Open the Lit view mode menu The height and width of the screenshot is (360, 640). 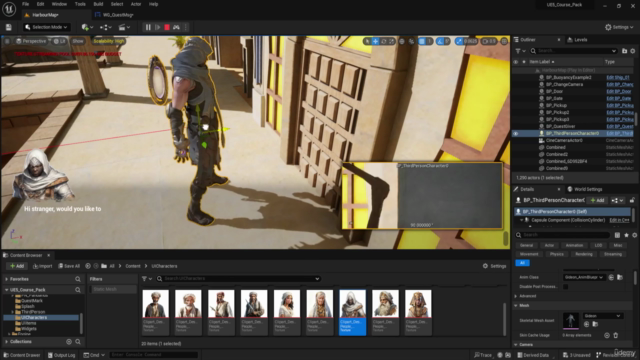pyautogui.click(x=60, y=41)
